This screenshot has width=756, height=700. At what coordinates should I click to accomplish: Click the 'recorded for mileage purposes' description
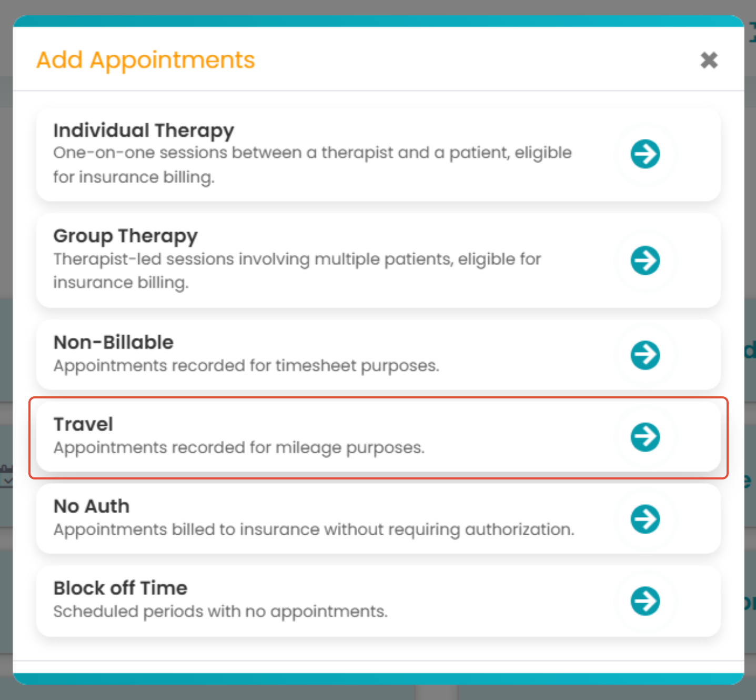(x=239, y=448)
